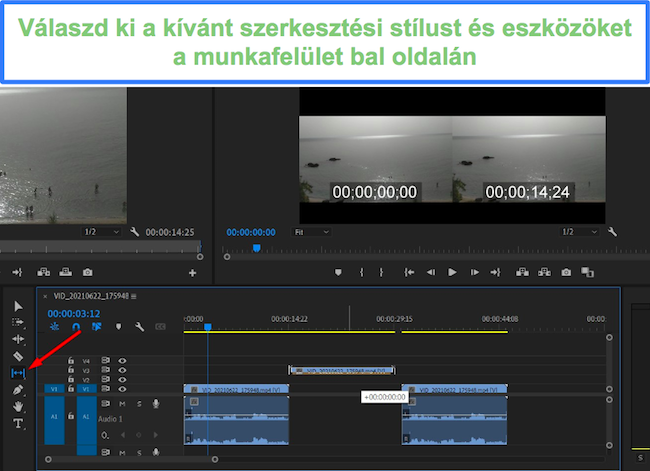Toggle lock on V4 track
The width and height of the screenshot is (650, 471).
pos(71,360)
